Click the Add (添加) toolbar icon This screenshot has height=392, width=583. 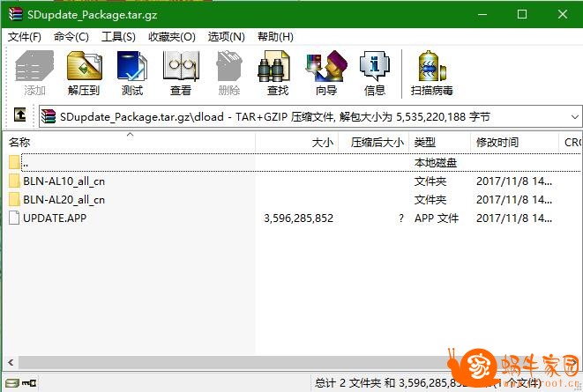point(34,66)
